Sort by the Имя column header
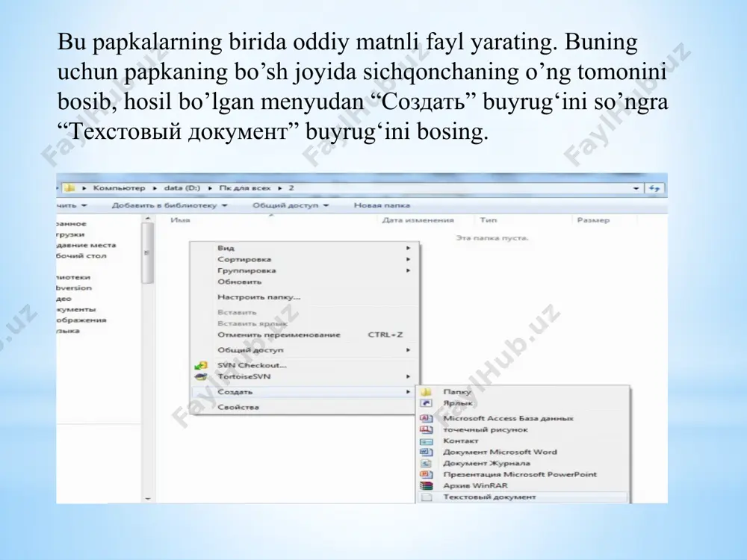This screenshot has height=560, width=747. pyautogui.click(x=180, y=220)
